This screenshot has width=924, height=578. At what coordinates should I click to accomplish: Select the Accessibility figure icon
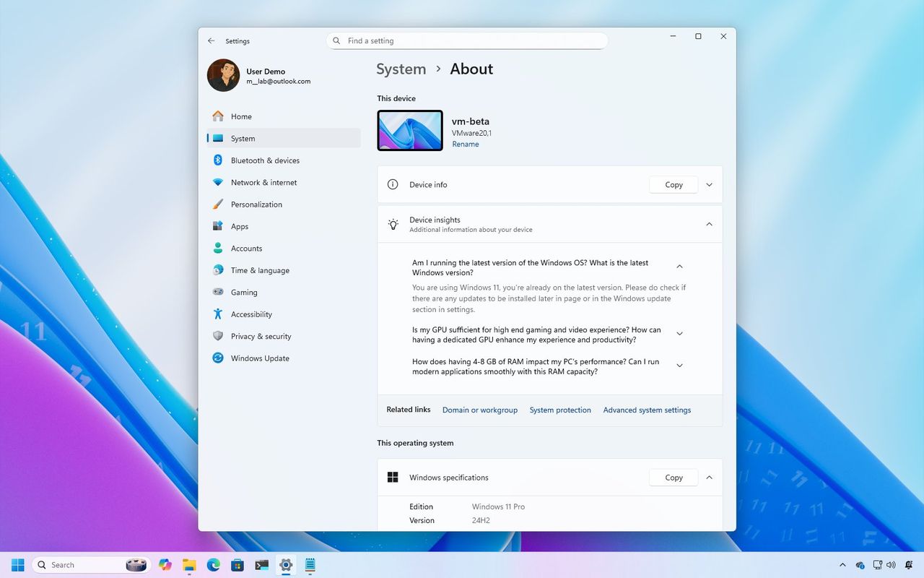[218, 314]
